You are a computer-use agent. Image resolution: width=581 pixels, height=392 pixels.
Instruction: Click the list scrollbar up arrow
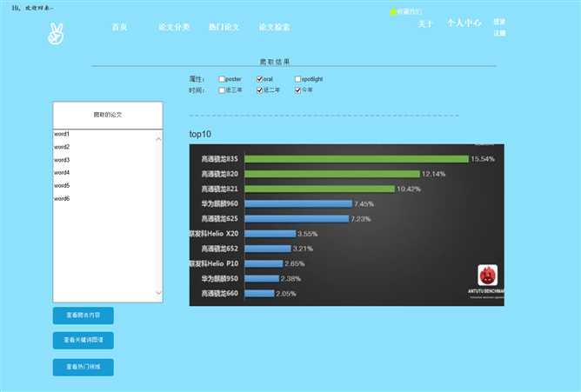point(158,140)
